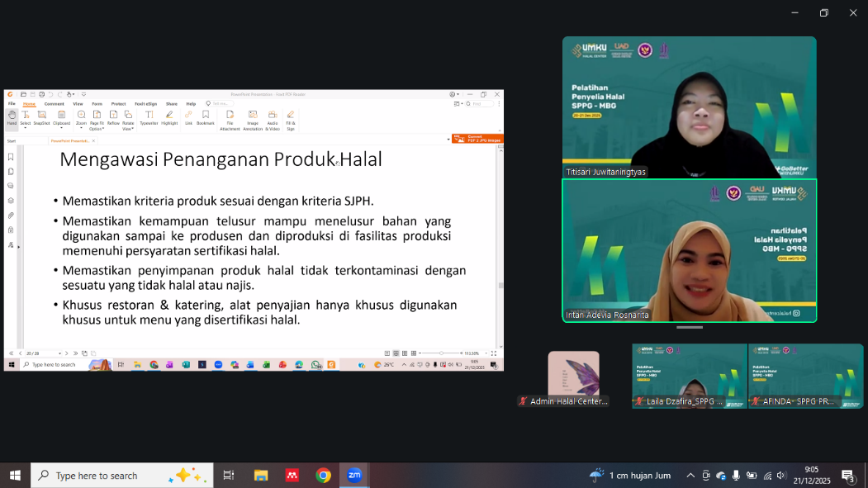The width and height of the screenshot is (868, 488).
Task: Open the Image Annotation tool
Action: tap(253, 119)
